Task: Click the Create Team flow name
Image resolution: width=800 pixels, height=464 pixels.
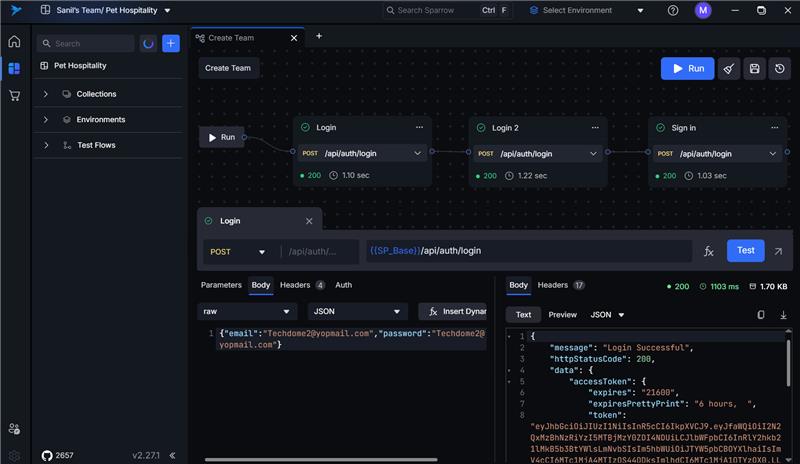Action: tap(228, 68)
